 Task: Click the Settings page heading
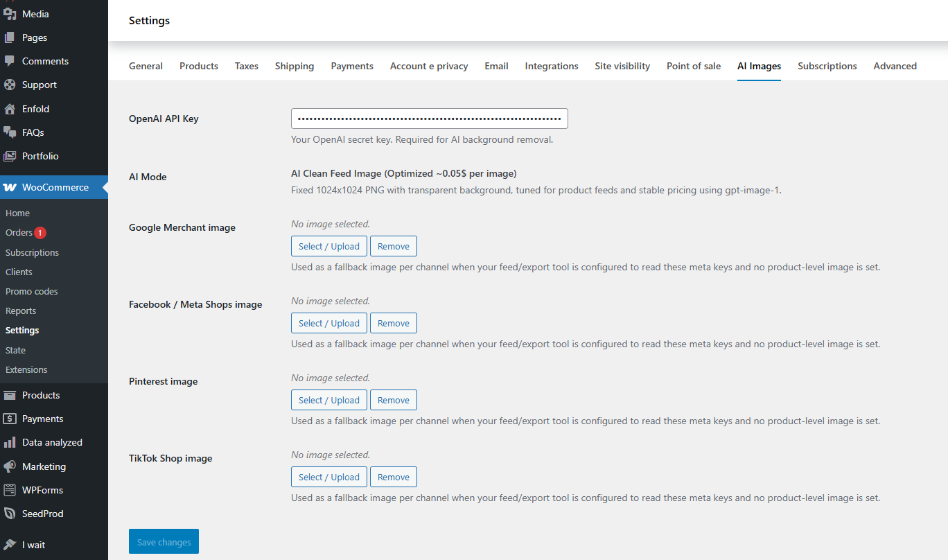[x=149, y=21]
